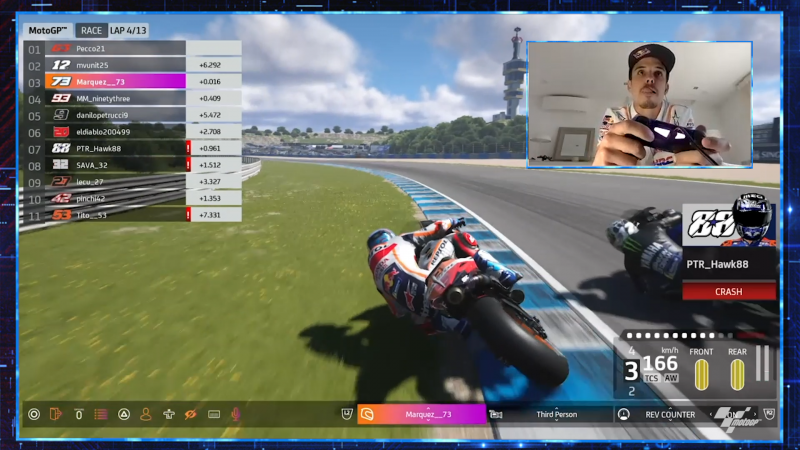Click the red CRASH notification
800x450 pixels.
coord(729,291)
